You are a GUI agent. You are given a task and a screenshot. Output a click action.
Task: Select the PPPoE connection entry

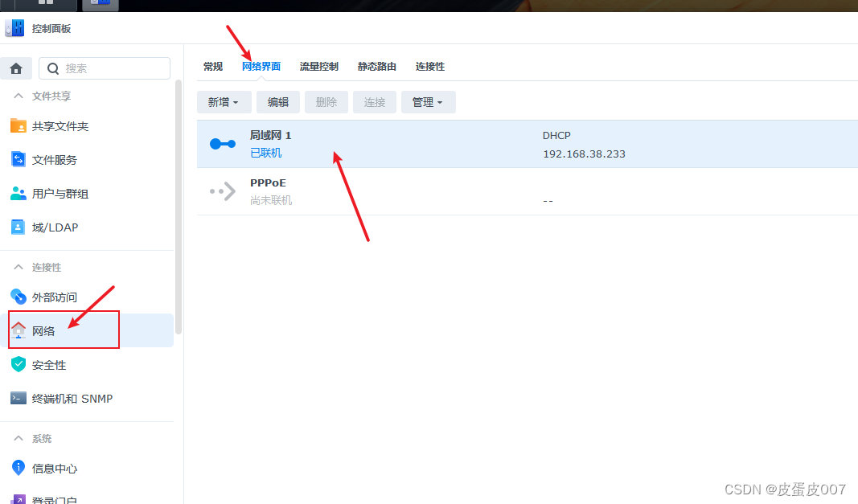[x=268, y=191]
